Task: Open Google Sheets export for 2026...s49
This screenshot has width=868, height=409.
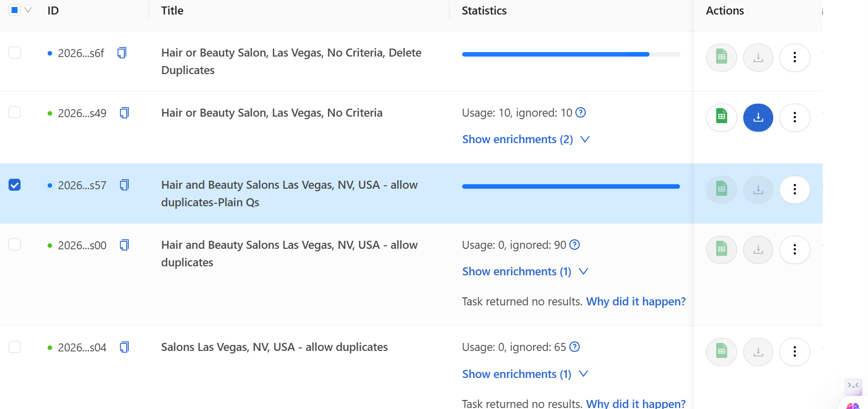Action: pyautogui.click(x=721, y=118)
